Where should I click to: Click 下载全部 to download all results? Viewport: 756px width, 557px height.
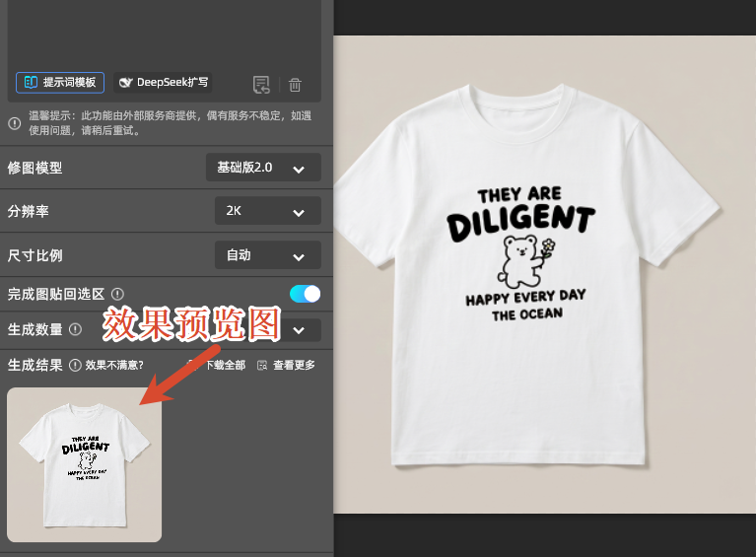tap(226, 365)
